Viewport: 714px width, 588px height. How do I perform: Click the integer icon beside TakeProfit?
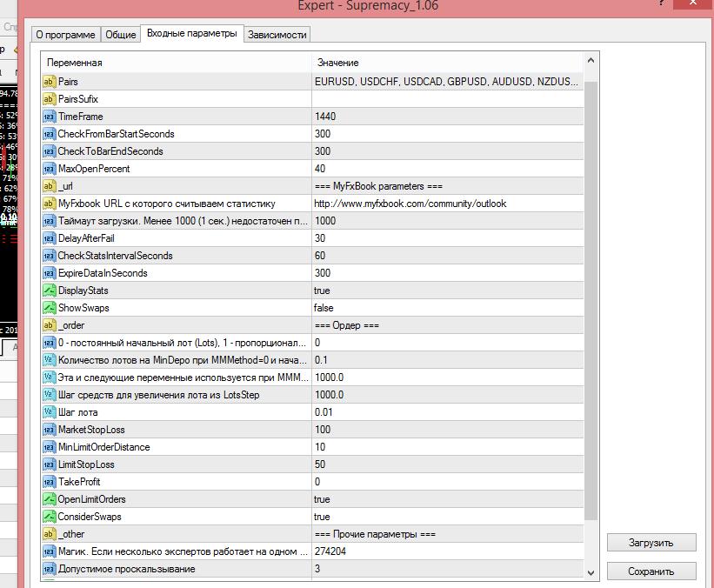pos(49,482)
